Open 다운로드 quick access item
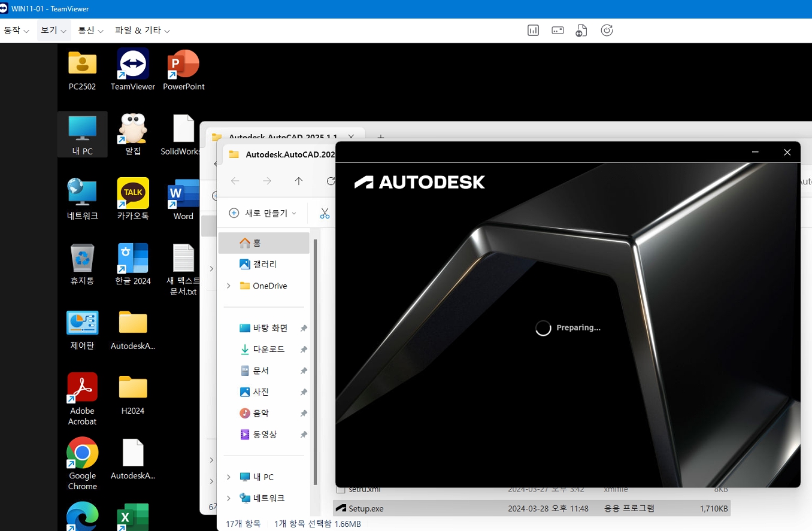 pyautogui.click(x=263, y=349)
